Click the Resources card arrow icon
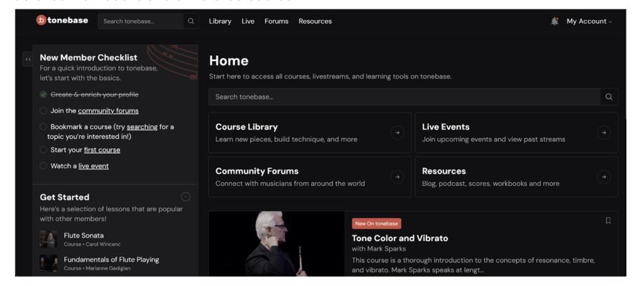Viewport: 644px width, 286px height. [603, 177]
